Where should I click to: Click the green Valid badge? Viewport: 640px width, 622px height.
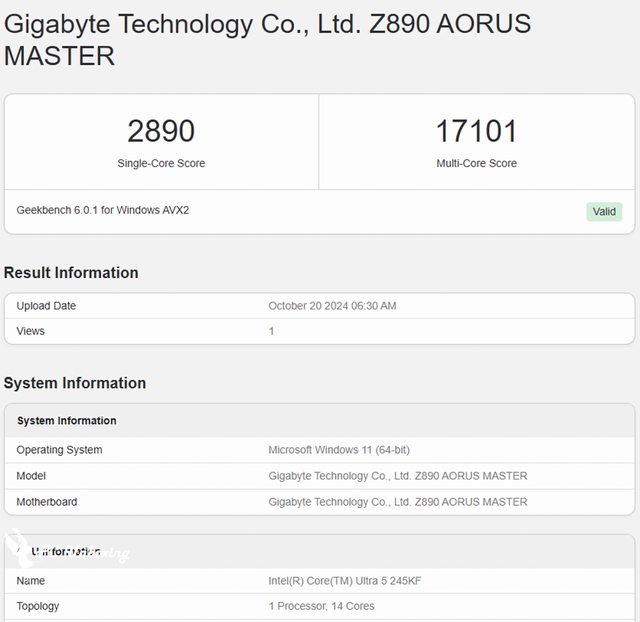(604, 211)
